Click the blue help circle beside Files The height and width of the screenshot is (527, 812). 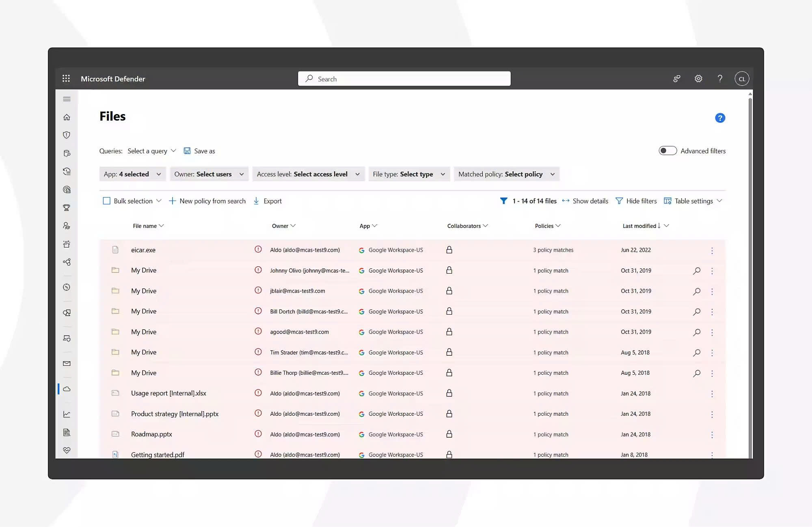point(720,118)
